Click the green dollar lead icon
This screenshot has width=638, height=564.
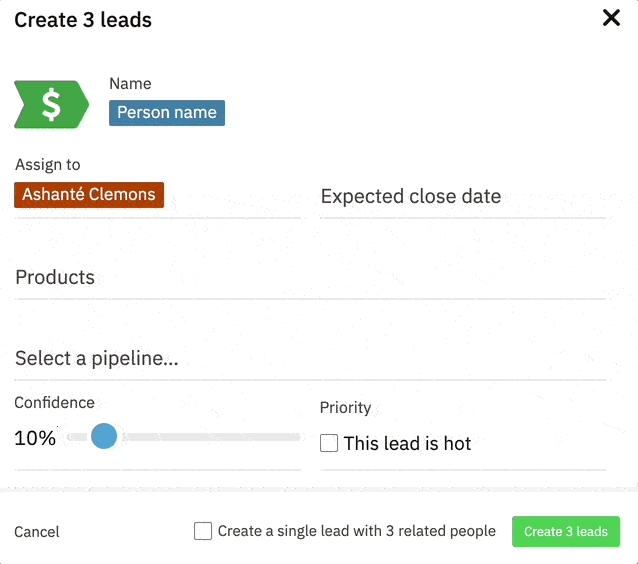(x=51, y=105)
